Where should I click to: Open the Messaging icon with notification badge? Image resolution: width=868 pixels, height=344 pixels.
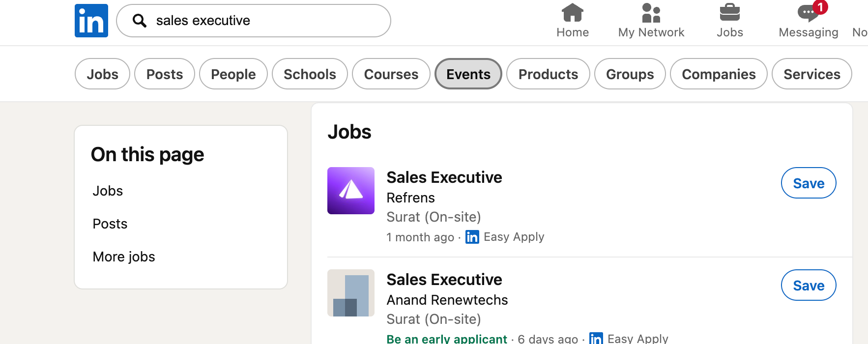808,13
